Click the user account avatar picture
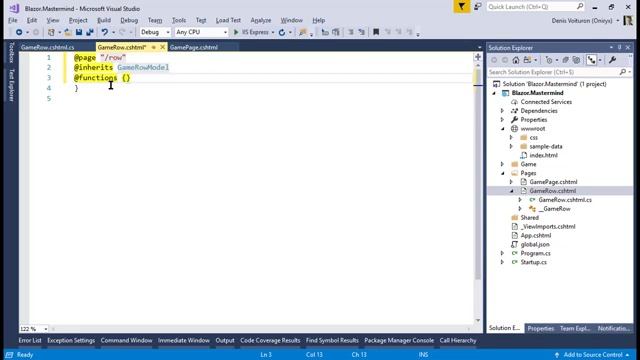Viewport: 640px width, 360px height. 628,20
